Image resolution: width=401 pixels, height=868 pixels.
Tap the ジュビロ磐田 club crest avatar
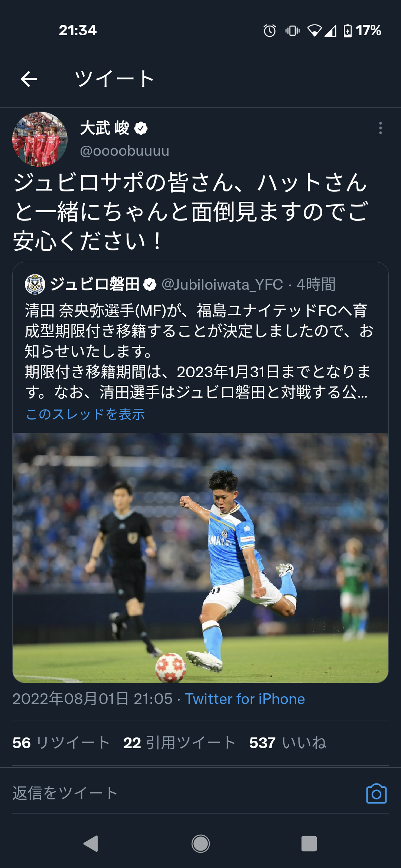[35, 284]
